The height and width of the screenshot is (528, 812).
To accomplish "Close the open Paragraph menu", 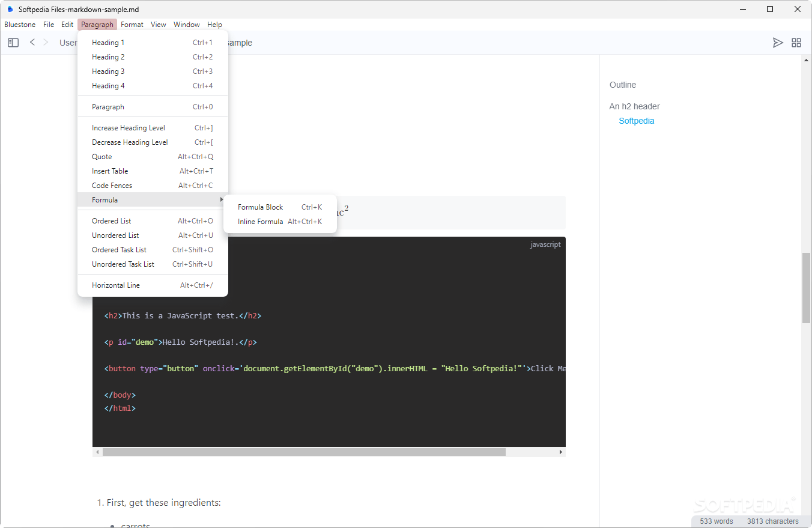I will (x=97, y=25).
